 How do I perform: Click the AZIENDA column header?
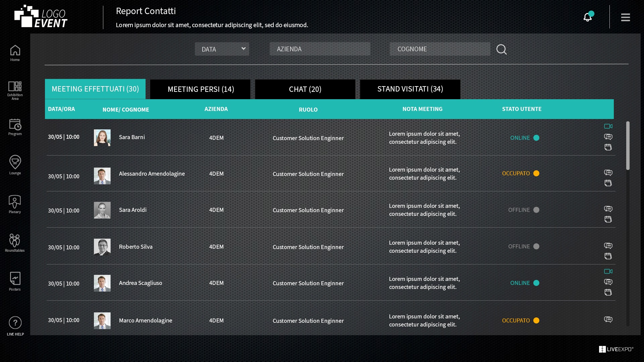pyautogui.click(x=216, y=109)
